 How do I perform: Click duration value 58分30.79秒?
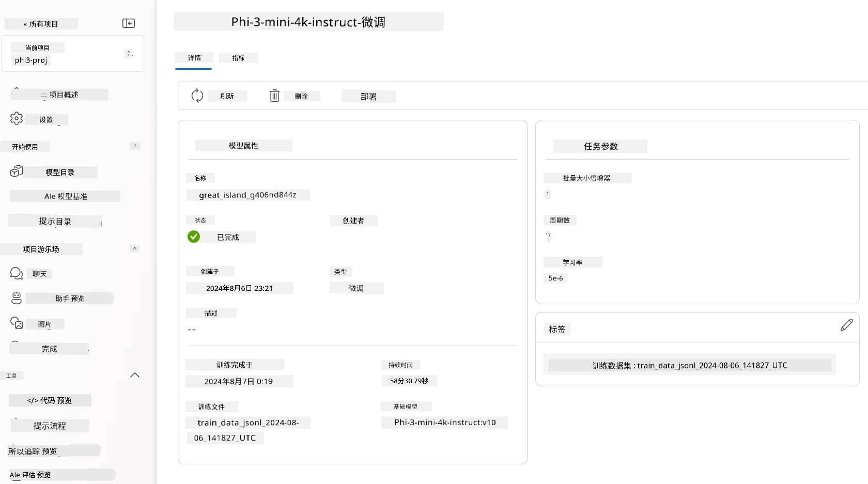(x=409, y=381)
